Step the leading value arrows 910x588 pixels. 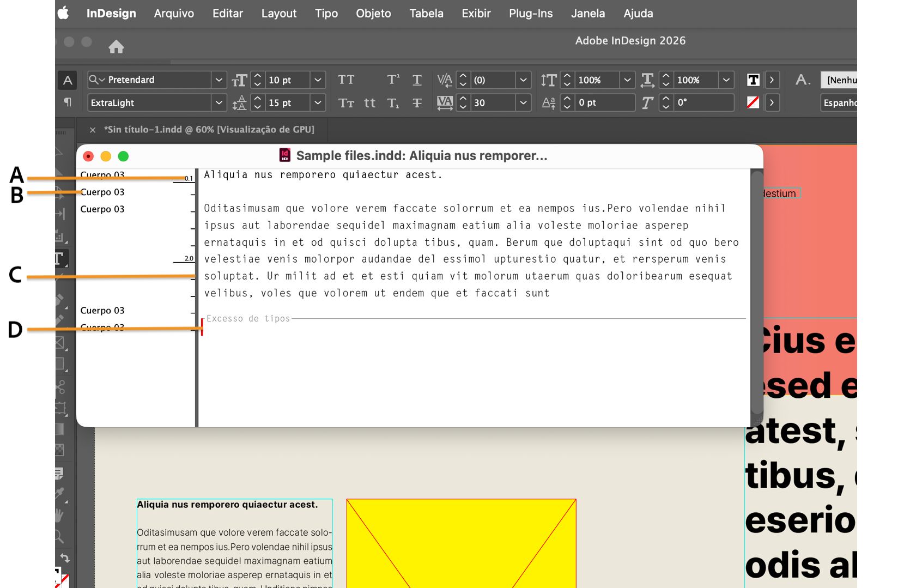point(258,102)
